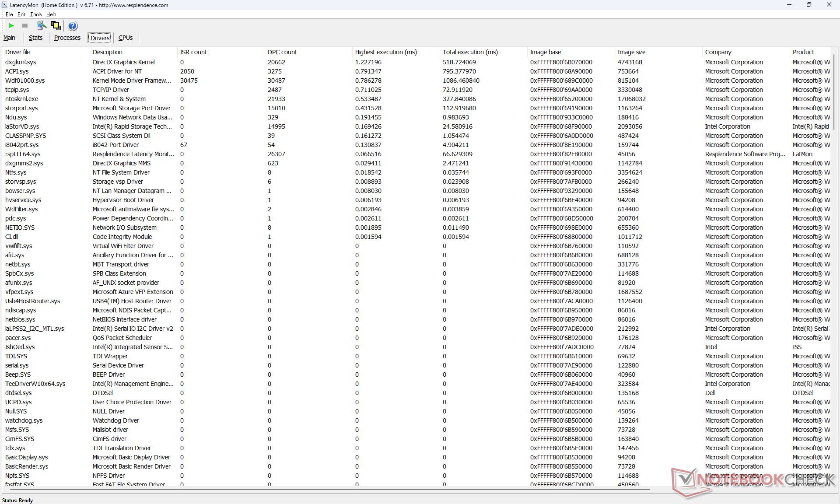This screenshot has height=504, width=840.
Task: Open the Help menu
Action: tap(51, 14)
